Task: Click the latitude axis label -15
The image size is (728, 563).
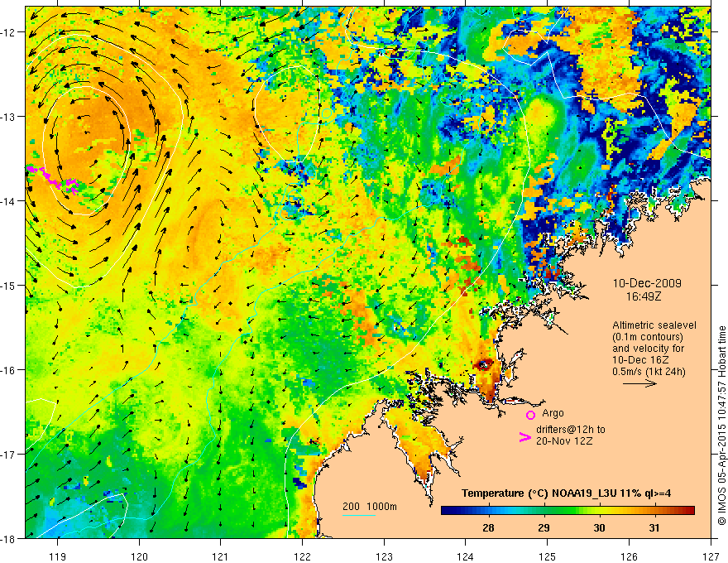Action: point(8,286)
